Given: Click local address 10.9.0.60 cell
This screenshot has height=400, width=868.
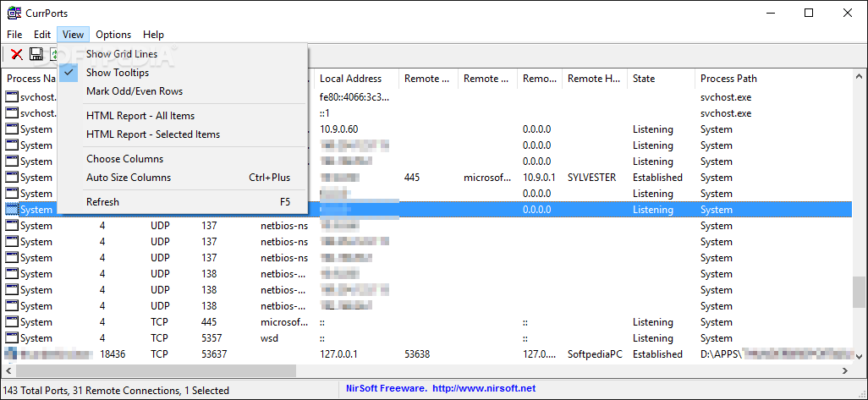Looking at the screenshot, I should [338, 129].
